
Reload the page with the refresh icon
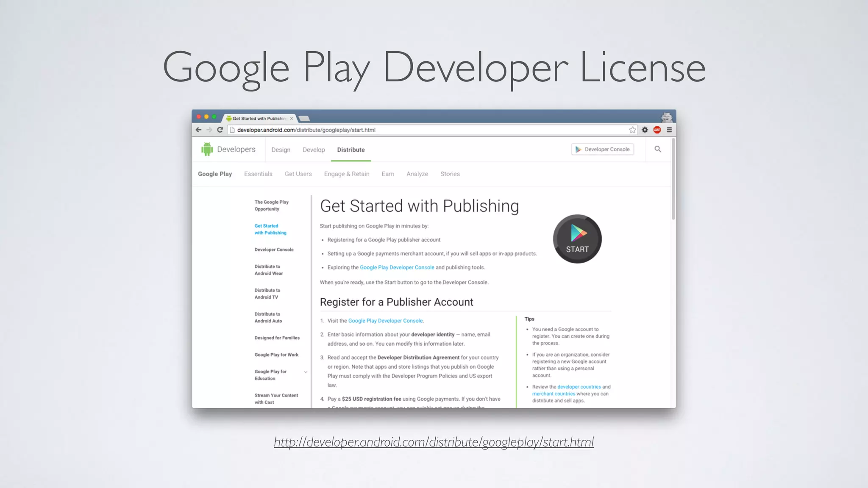click(x=220, y=130)
